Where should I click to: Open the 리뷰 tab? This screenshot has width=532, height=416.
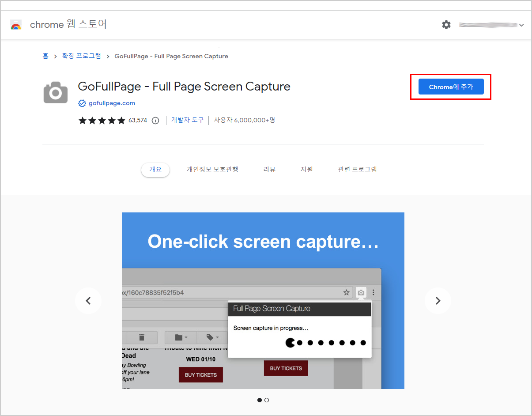click(x=269, y=170)
